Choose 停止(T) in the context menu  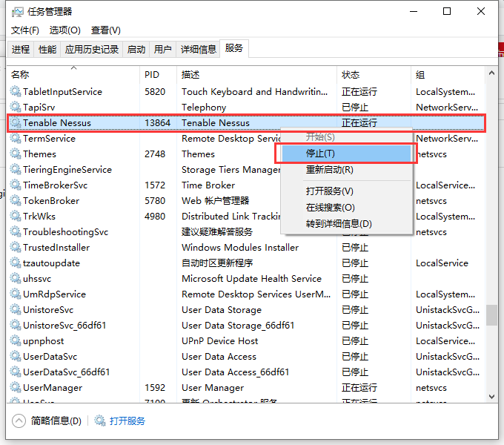347,154
